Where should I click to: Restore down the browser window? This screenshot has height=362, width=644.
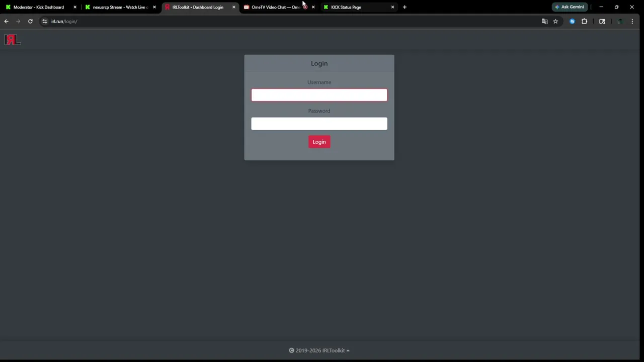[616, 7]
